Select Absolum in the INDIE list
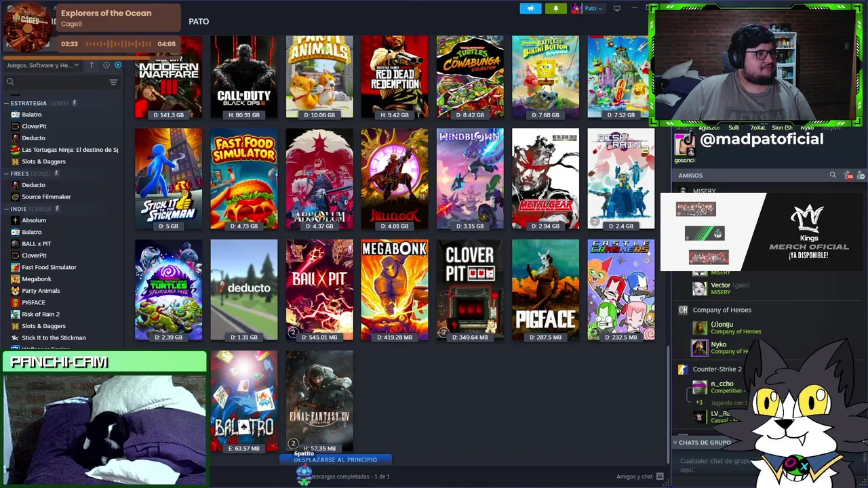Viewport: 868px width, 488px height. click(x=34, y=220)
